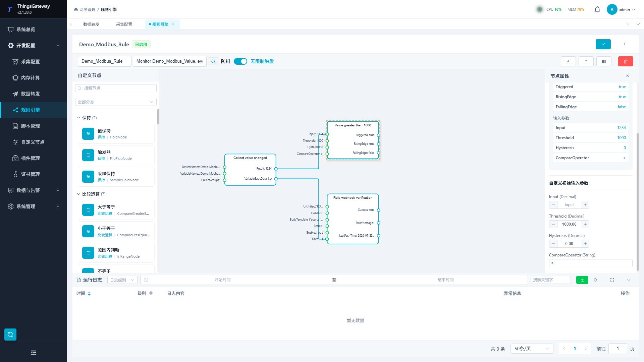This screenshot has width=644, height=362.
Task: Expand the 系统管理 sidebar menu
Action: (34, 206)
